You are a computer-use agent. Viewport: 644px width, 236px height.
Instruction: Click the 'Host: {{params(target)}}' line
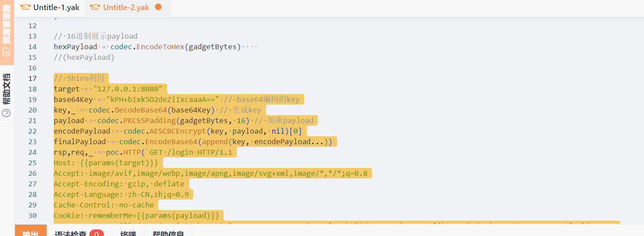point(106,163)
